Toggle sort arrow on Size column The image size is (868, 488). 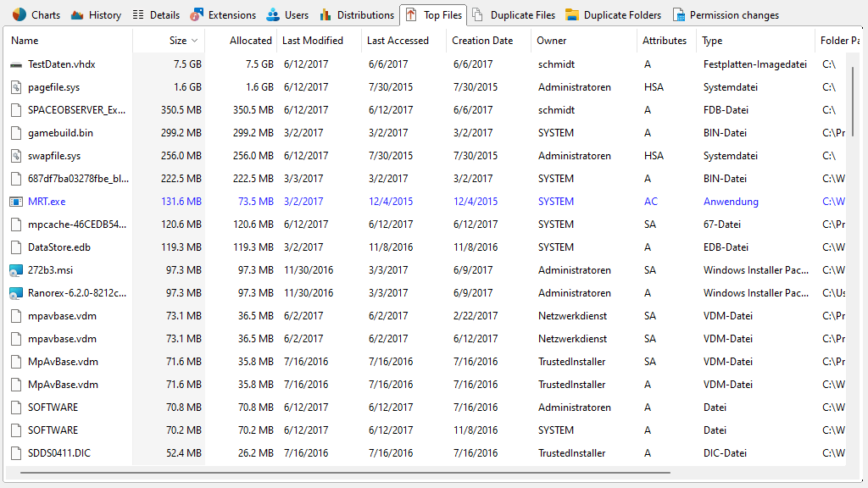195,41
